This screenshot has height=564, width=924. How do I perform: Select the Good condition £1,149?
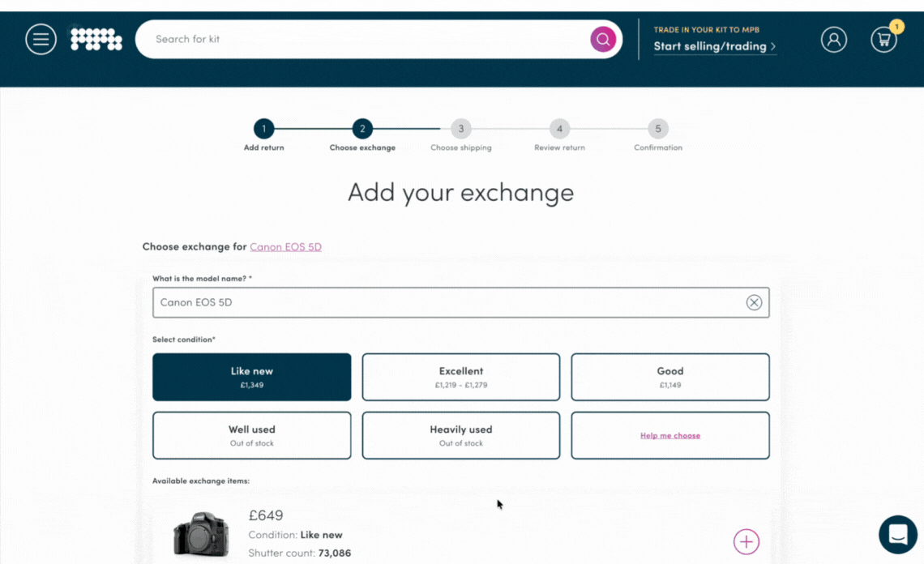pos(670,377)
